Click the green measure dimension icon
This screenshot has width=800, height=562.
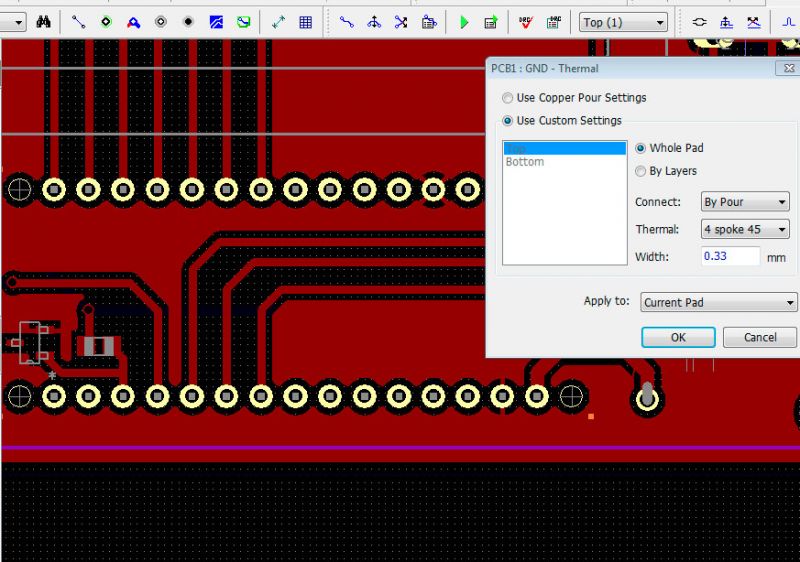click(278, 22)
